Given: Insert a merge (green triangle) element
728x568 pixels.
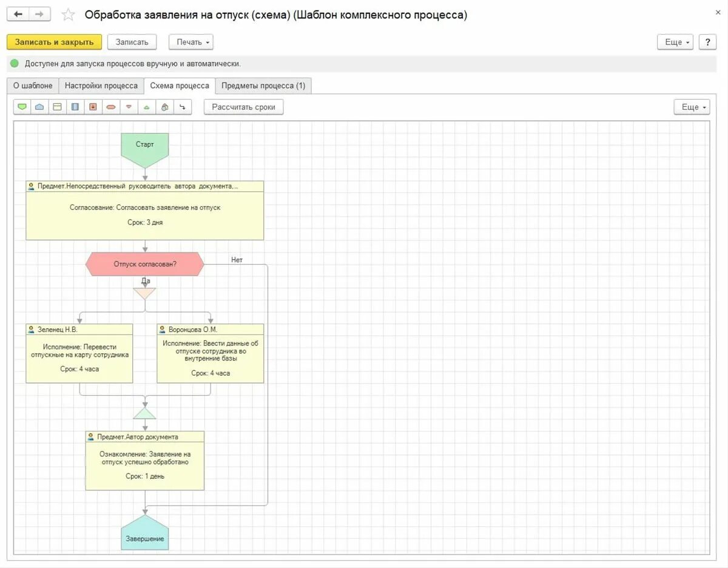Looking at the screenshot, I should click(x=146, y=107).
